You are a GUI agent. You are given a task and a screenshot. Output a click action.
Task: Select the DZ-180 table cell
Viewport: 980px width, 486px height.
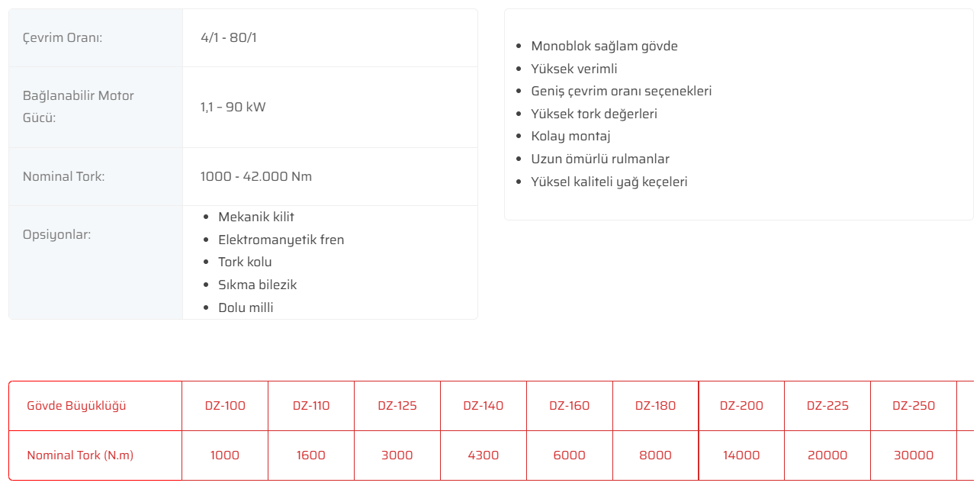pos(655,406)
